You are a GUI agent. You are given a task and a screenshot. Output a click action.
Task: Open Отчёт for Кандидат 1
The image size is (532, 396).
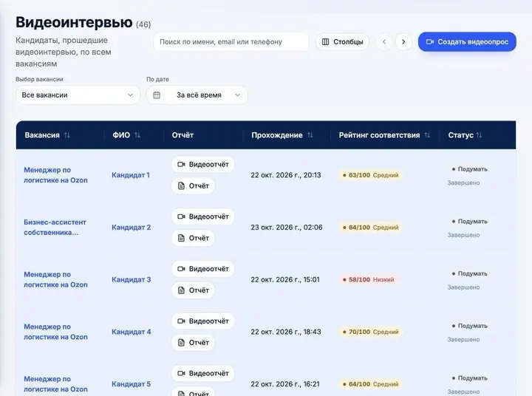click(x=193, y=185)
